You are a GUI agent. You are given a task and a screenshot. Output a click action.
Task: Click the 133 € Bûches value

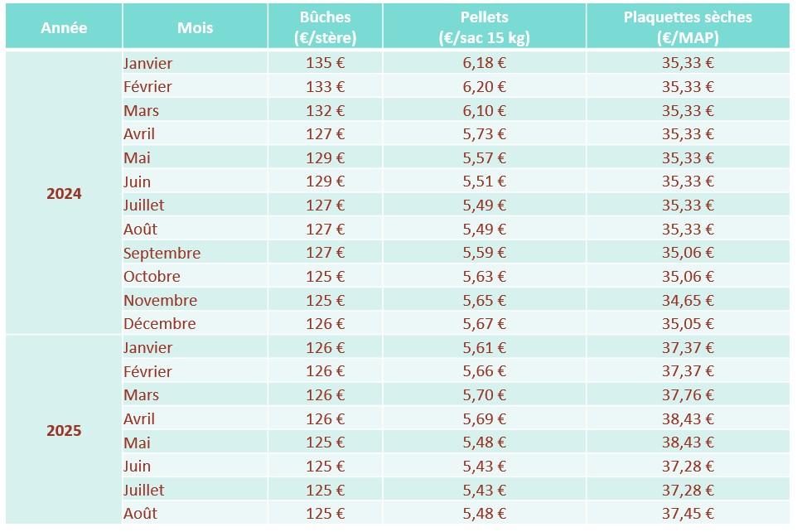click(x=326, y=86)
